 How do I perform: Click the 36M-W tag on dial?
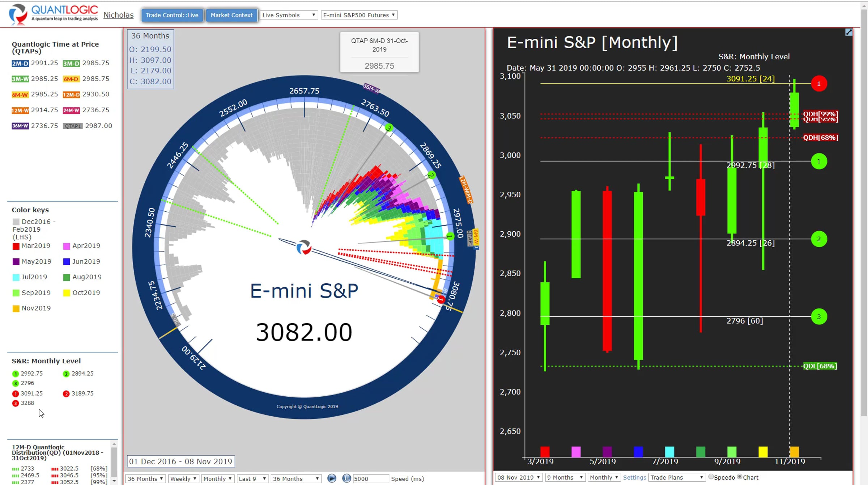371,88
